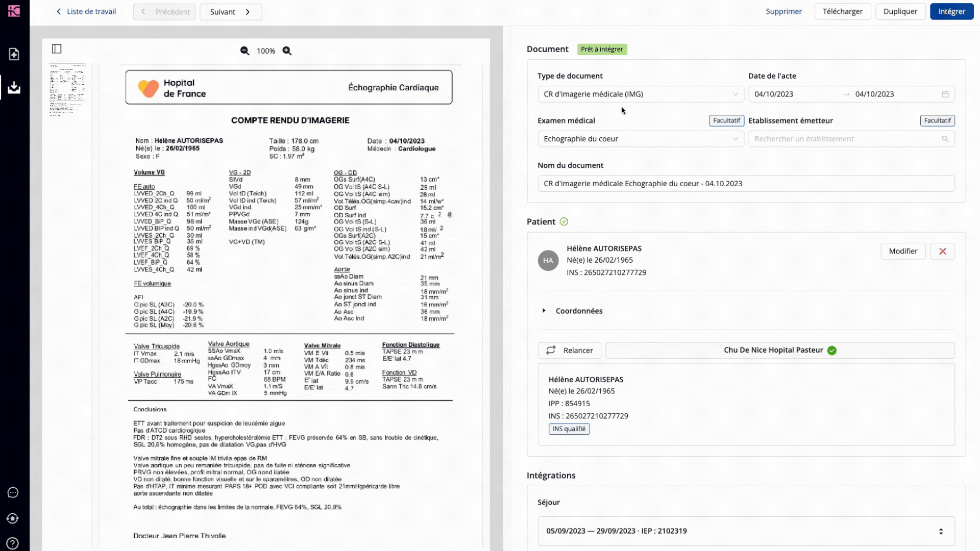Open the Type de document dropdown
980x551 pixels.
point(641,94)
